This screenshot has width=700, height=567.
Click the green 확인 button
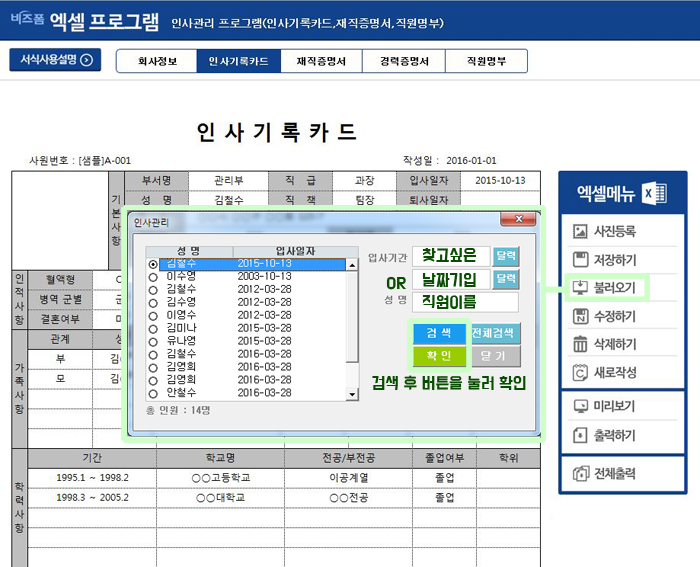point(439,356)
